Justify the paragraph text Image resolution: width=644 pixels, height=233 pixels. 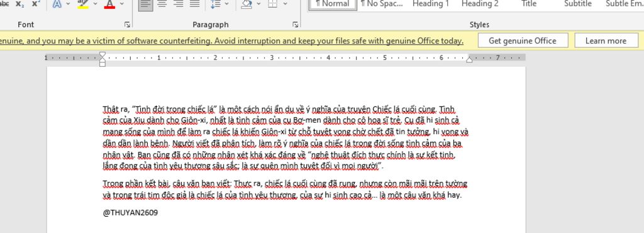click(194, 4)
